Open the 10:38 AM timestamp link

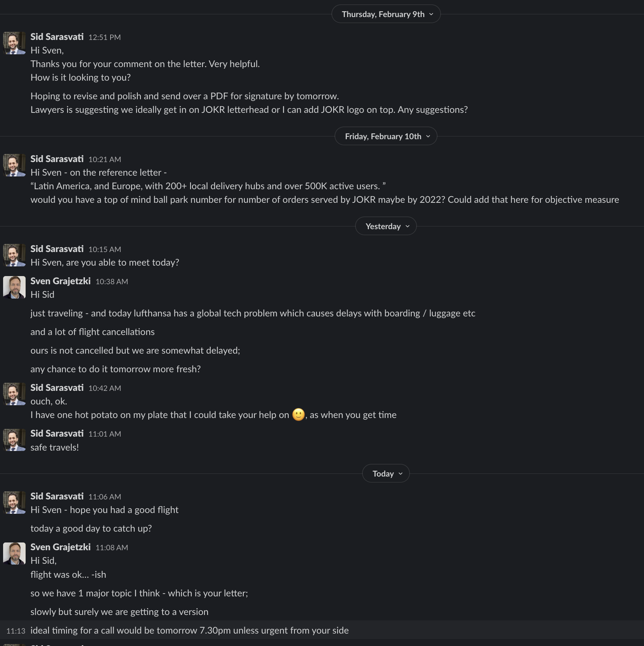[x=112, y=282]
